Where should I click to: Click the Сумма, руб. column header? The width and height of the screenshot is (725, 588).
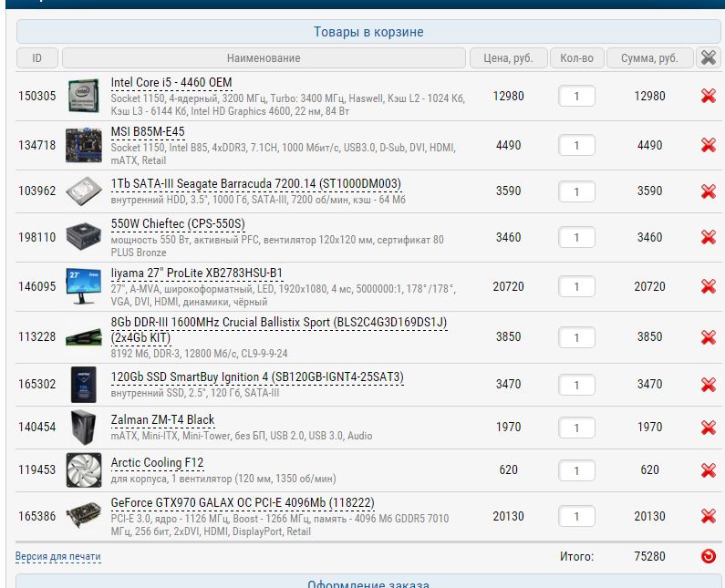649,57
